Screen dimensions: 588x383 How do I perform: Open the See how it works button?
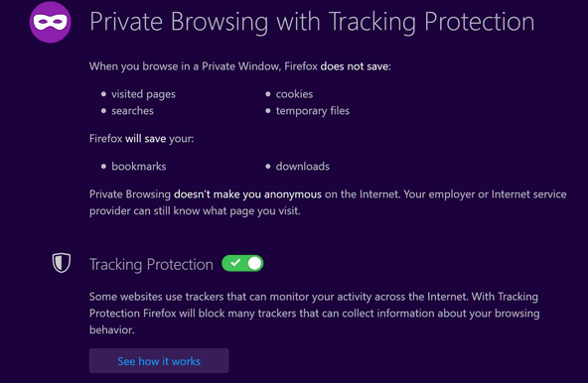pyautogui.click(x=159, y=361)
